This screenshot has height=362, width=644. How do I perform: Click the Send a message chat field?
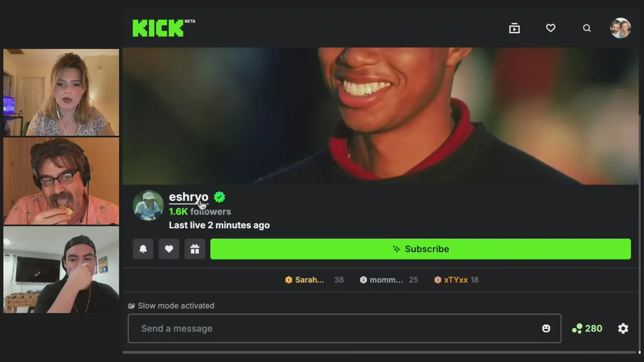[x=345, y=328]
